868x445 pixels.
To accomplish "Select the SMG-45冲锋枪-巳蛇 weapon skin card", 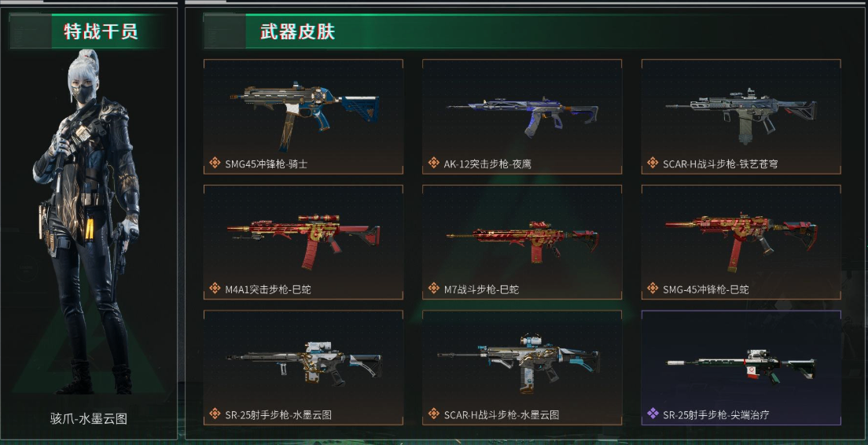I will (741, 242).
